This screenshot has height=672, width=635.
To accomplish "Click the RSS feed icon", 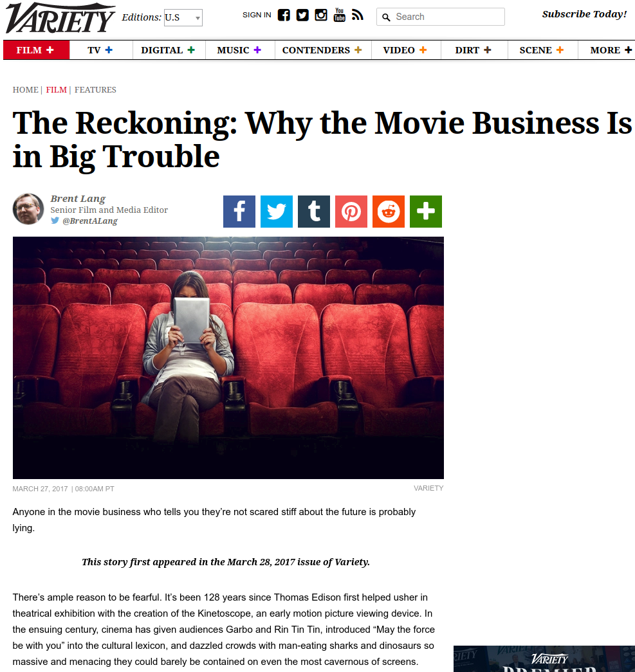I will (357, 15).
